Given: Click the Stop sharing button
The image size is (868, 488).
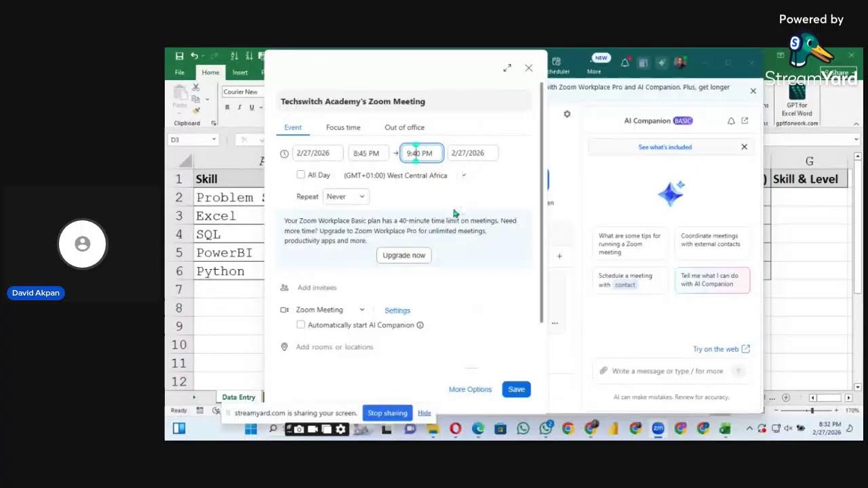Looking at the screenshot, I should coord(387,413).
